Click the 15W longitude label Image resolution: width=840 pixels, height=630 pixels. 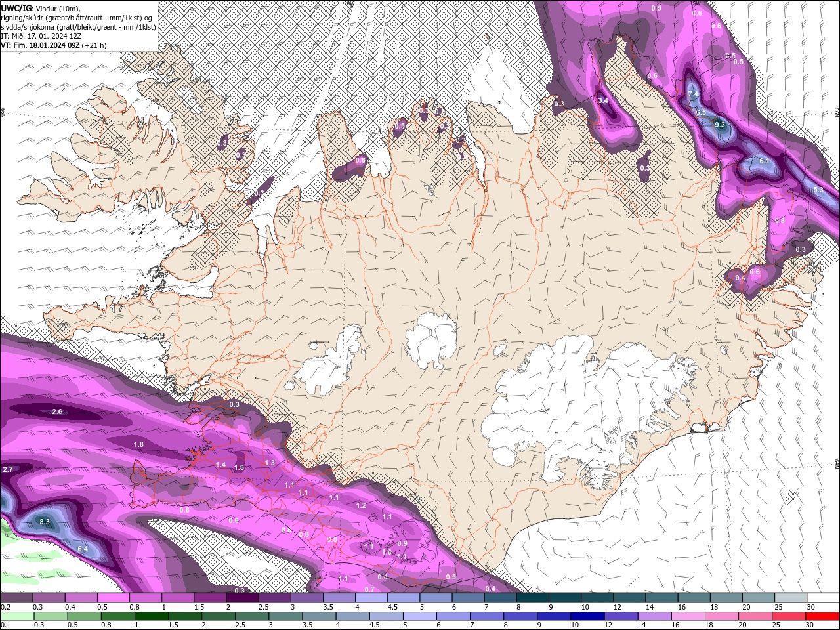click(696, 3)
